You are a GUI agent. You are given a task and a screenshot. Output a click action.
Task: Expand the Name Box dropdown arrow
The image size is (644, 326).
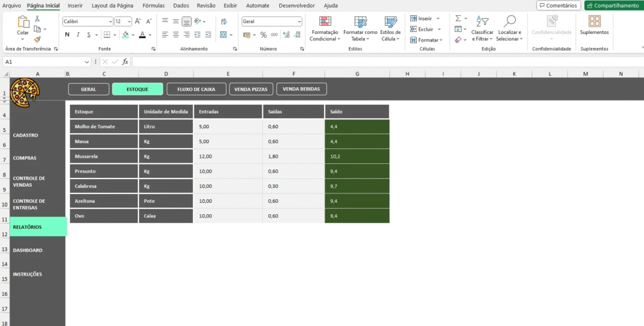tap(87, 62)
